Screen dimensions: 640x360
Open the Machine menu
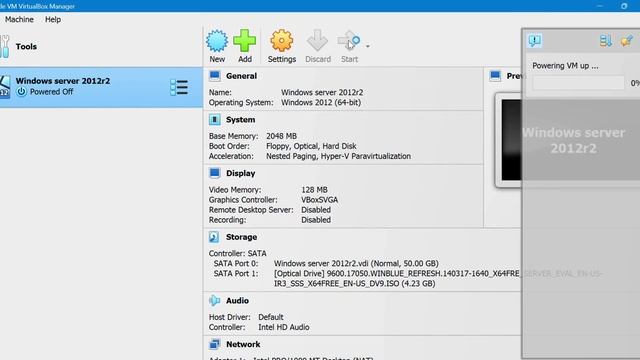19,19
